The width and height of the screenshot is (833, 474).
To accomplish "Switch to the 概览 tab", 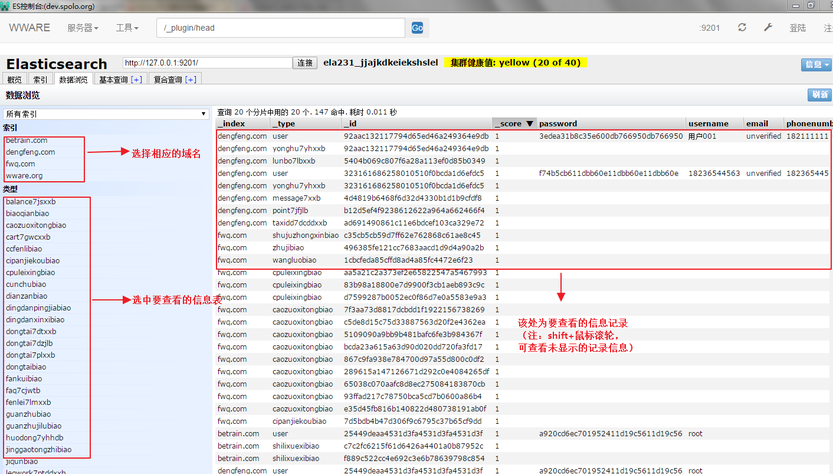I will tap(14, 80).
